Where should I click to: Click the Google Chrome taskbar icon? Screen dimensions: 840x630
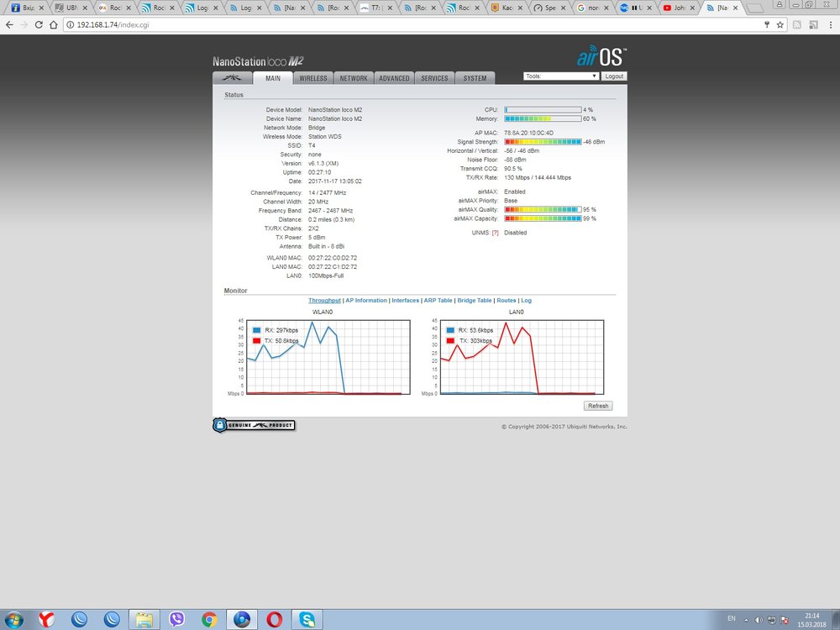point(209,619)
